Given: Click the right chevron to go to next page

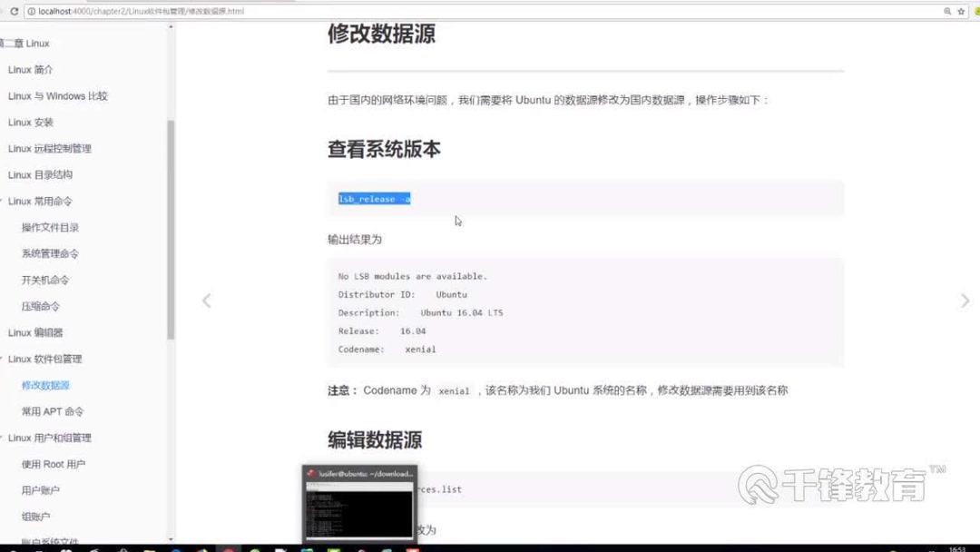Looking at the screenshot, I should tap(965, 300).
